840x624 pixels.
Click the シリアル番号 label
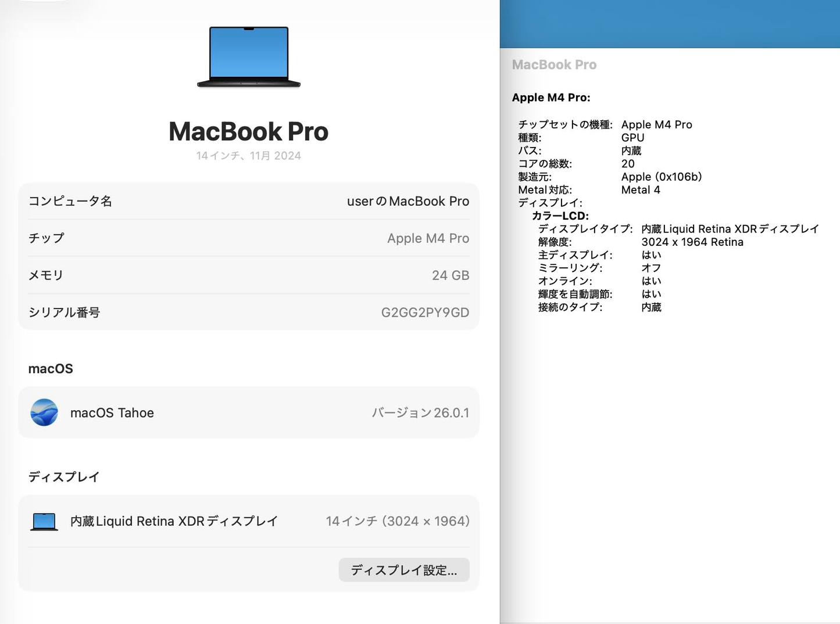click(x=65, y=313)
